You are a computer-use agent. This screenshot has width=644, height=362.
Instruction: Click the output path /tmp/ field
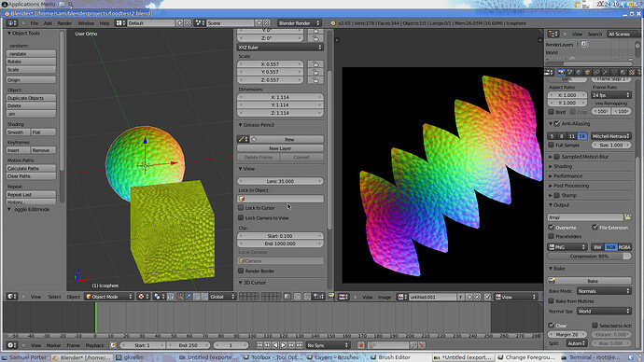click(585, 217)
